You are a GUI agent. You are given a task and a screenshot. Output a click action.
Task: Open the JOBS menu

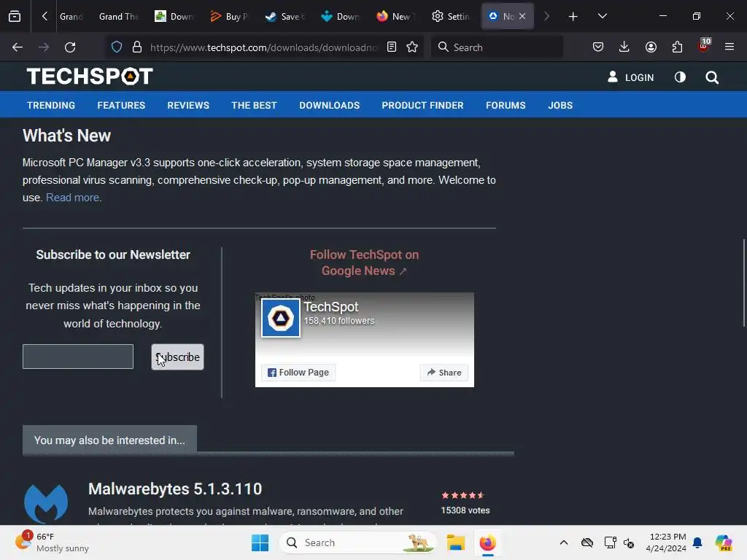pos(560,105)
